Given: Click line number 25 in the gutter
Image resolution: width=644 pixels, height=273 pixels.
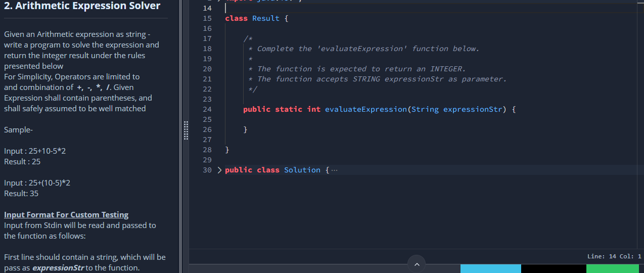Looking at the screenshot, I should point(207,119).
